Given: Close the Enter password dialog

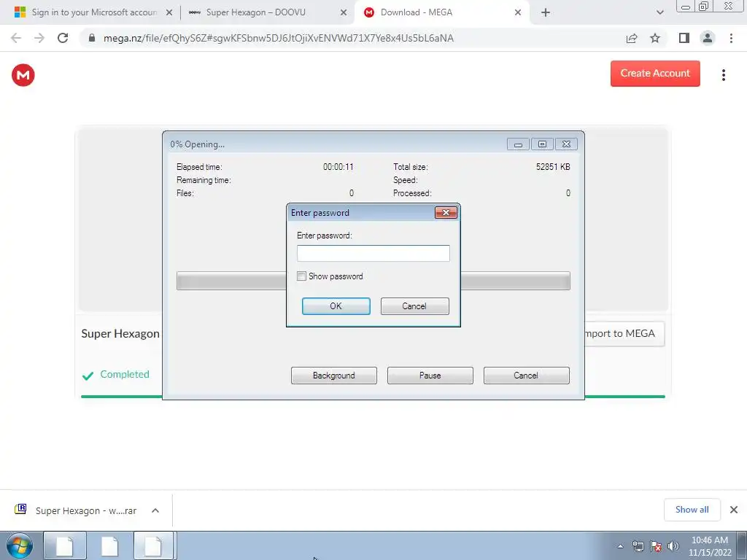Looking at the screenshot, I should 446,212.
